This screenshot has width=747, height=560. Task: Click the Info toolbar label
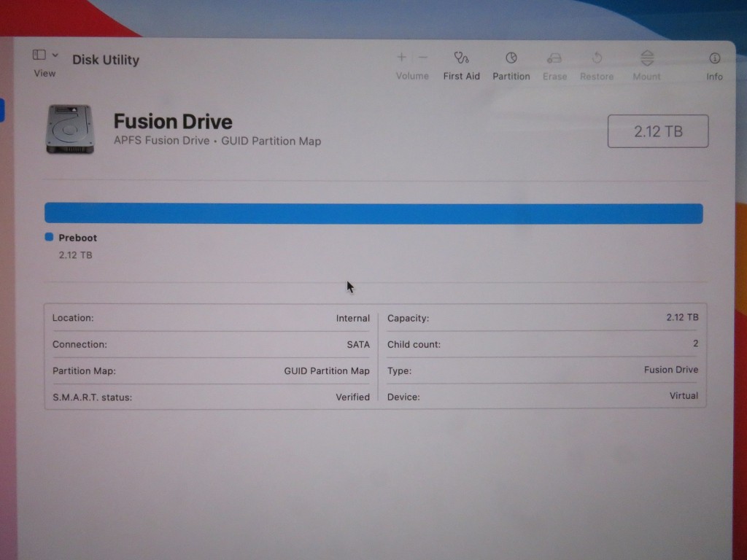click(714, 77)
